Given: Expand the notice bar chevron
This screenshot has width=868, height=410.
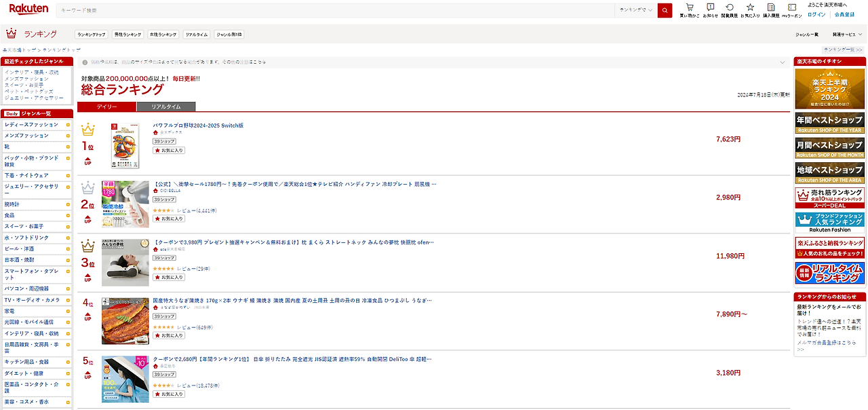Looking at the screenshot, I should click(782, 62).
